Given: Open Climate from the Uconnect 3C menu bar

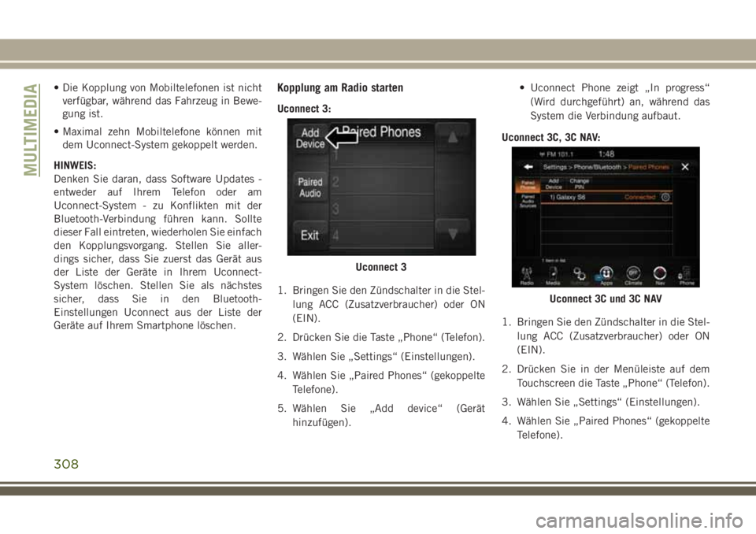Looking at the screenshot, I should tap(633, 276).
